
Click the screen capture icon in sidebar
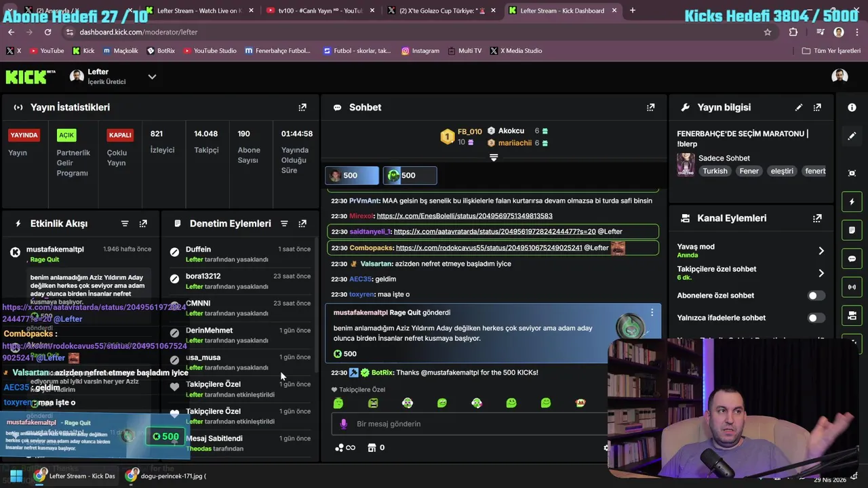(852, 173)
